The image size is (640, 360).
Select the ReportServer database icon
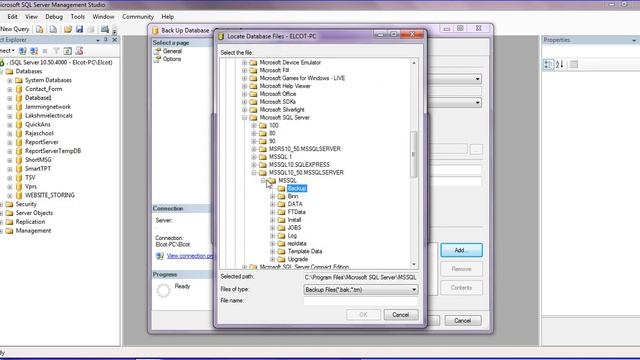(x=19, y=142)
